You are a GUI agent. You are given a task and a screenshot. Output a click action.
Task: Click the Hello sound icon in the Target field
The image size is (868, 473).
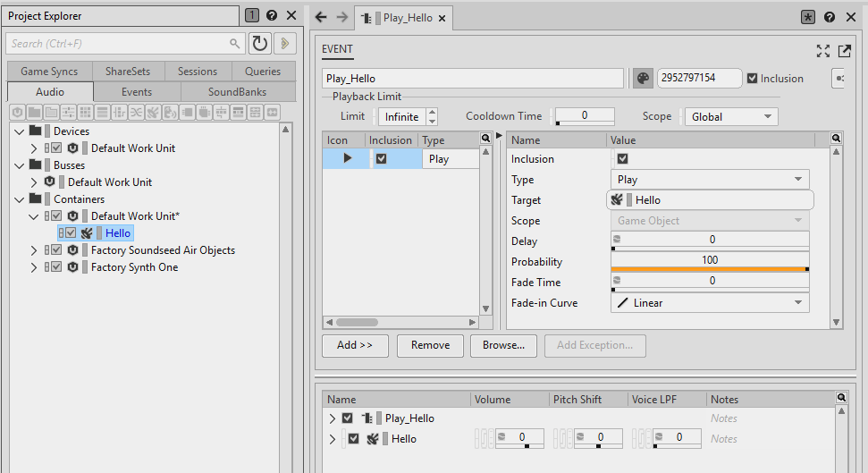(617, 200)
